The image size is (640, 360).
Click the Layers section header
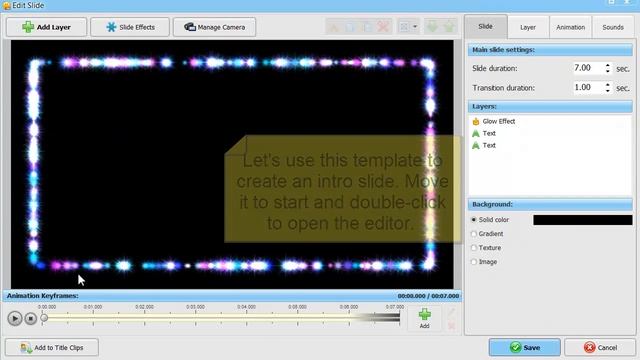coord(550,107)
